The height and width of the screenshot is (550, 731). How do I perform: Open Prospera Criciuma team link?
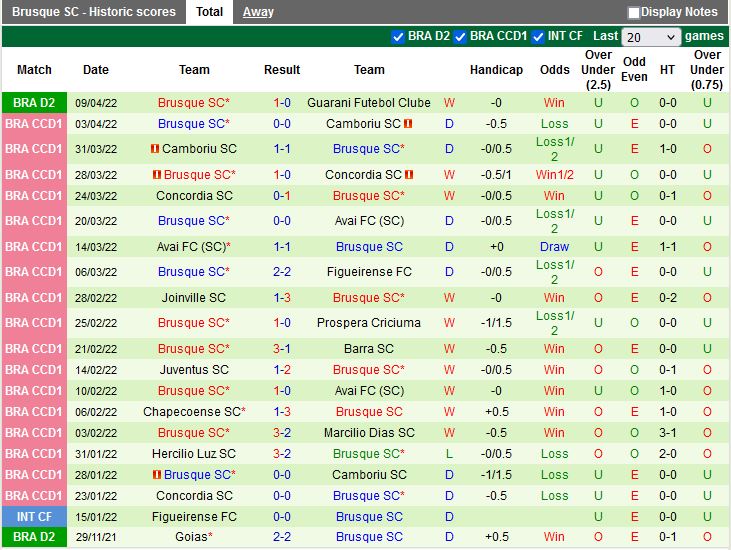[369, 323]
